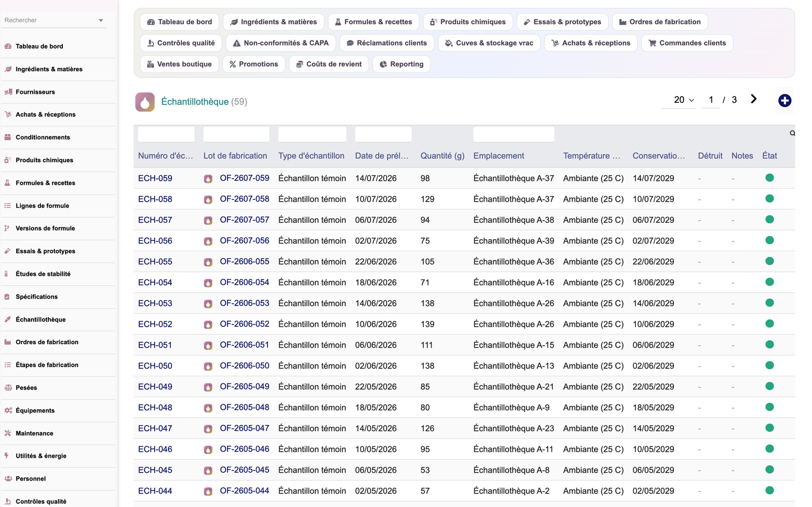The height and width of the screenshot is (507, 812).
Task: Open sample ECH-058 link
Action: [x=155, y=199]
